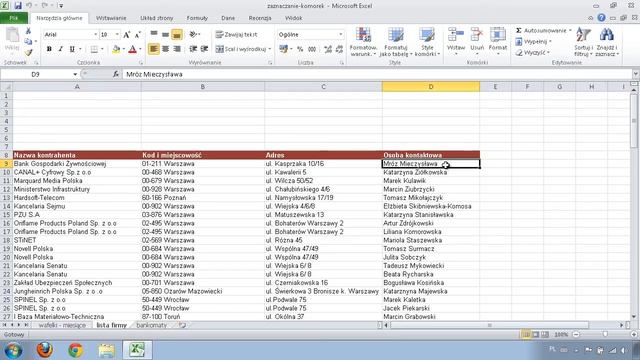Open Sort and Filter (Sortuj i filtruj)
This screenshot has width=640, height=360.
coord(583,42)
